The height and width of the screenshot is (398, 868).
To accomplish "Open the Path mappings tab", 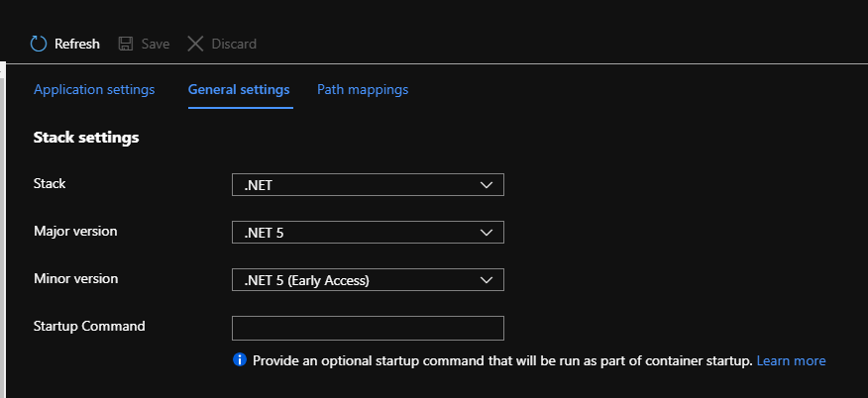I will [x=363, y=90].
